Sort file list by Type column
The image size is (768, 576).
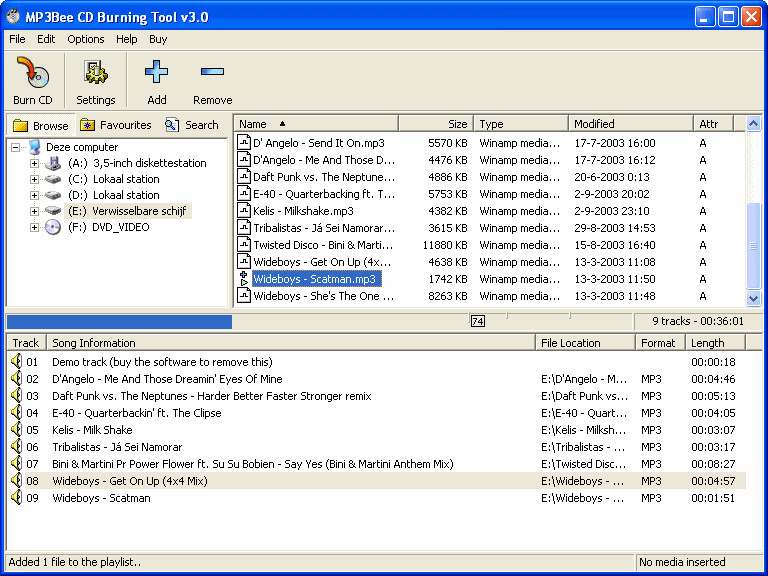coord(521,124)
